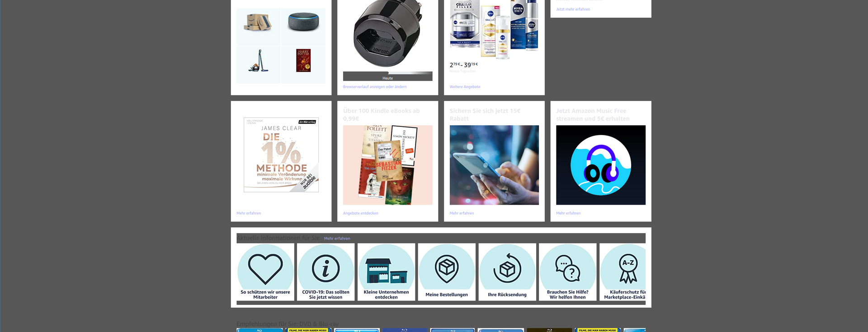Click the Über 100 Kindle eBooks heading
This screenshot has height=332, width=868.
coord(382,115)
